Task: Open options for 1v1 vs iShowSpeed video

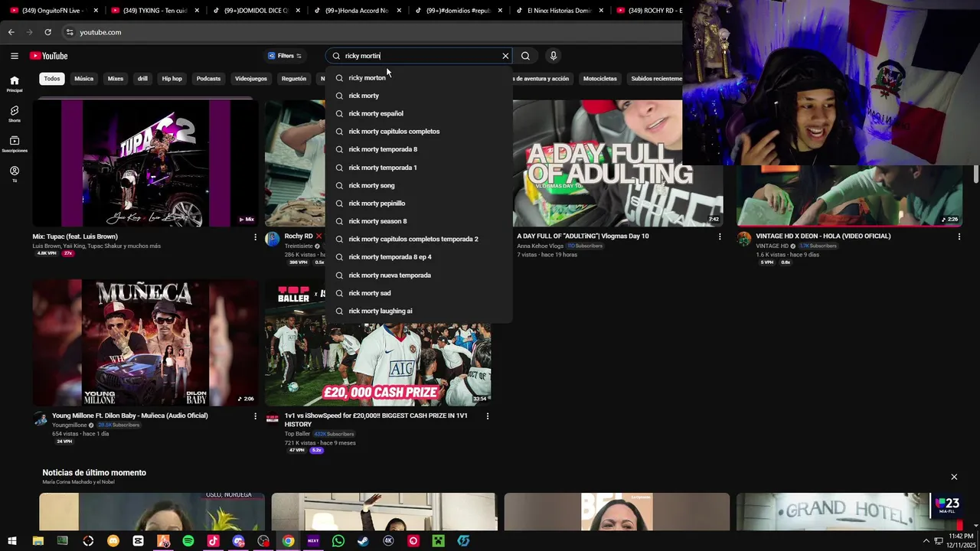Action: (x=488, y=416)
